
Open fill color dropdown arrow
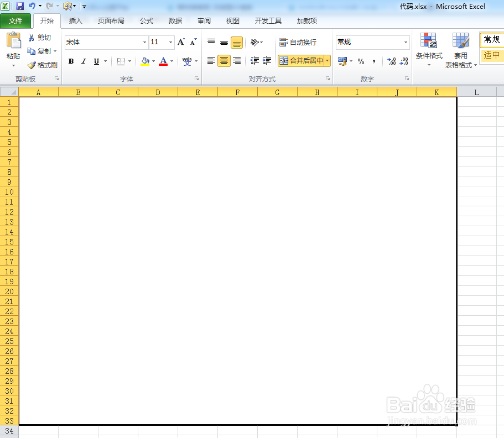154,61
